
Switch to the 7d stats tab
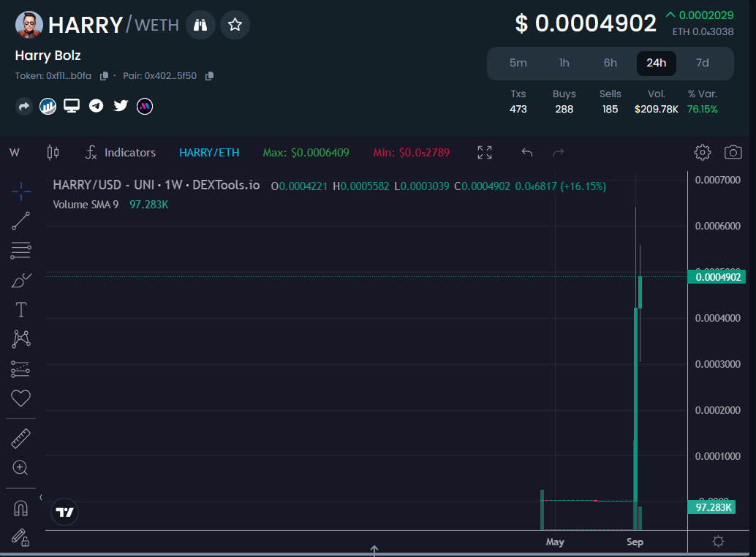[702, 63]
